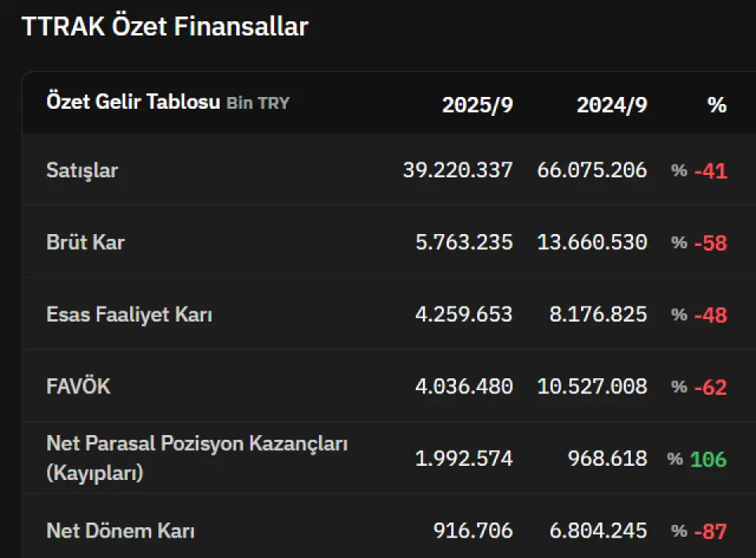Click Satışlar 2024/9 value 66.075.206
756x558 pixels.
click(592, 169)
